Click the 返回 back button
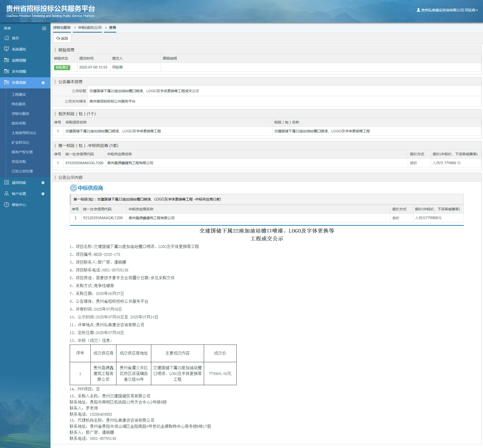483x448 pixels. tap(62, 38)
